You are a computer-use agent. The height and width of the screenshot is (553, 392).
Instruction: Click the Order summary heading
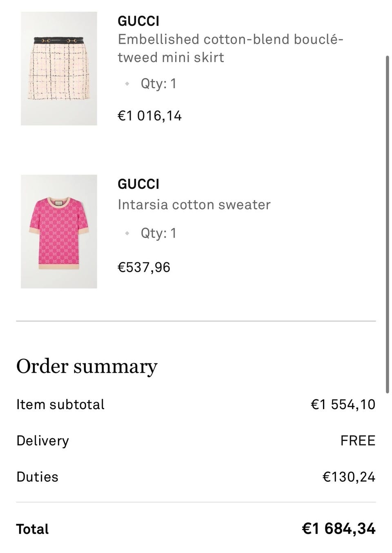click(87, 366)
